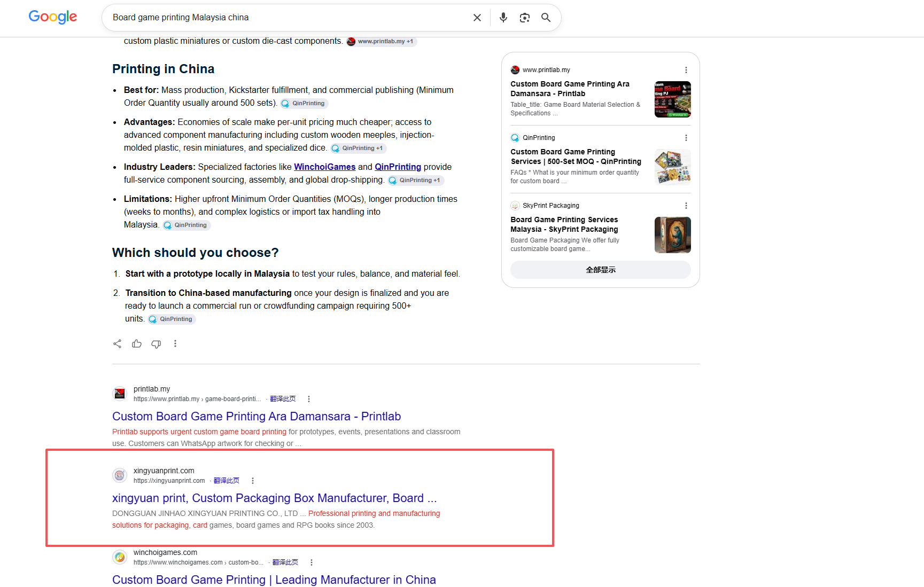
Task: Open Custom Board Game Printing Ara Damansara result
Action: click(x=257, y=416)
